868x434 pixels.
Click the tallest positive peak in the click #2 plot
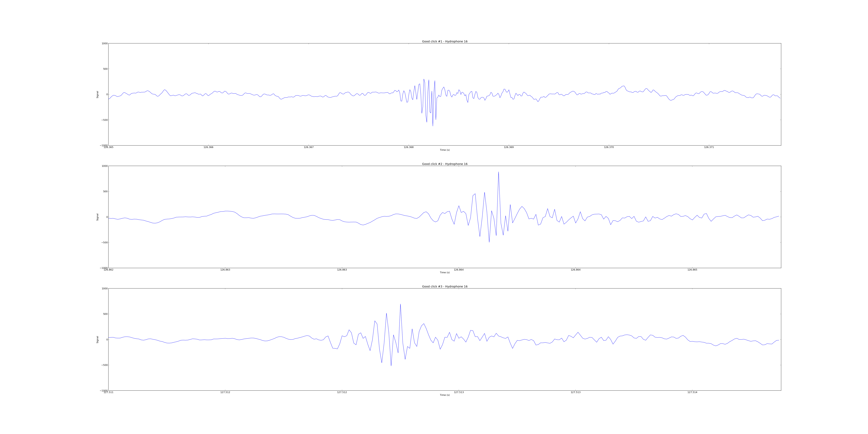498,172
